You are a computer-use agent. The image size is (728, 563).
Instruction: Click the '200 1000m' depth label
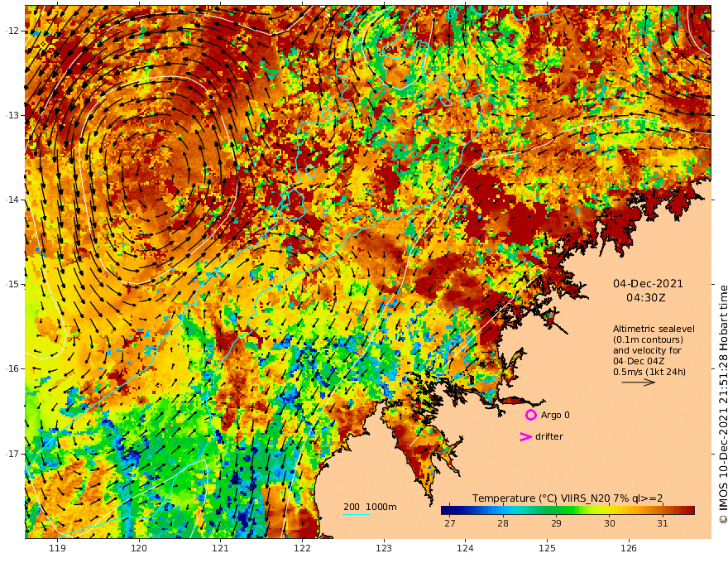coord(370,507)
